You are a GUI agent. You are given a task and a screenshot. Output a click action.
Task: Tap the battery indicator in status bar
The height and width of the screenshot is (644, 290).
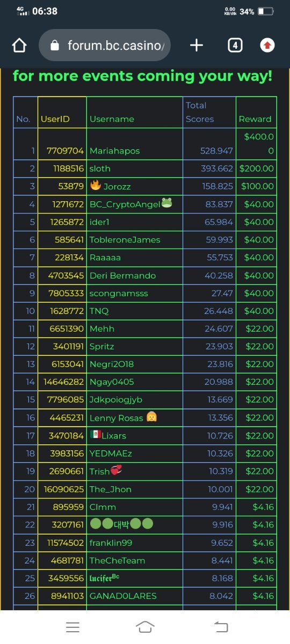click(265, 11)
